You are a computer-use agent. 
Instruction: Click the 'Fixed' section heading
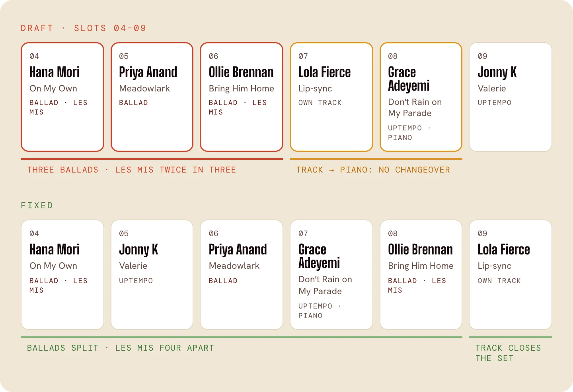pos(37,206)
